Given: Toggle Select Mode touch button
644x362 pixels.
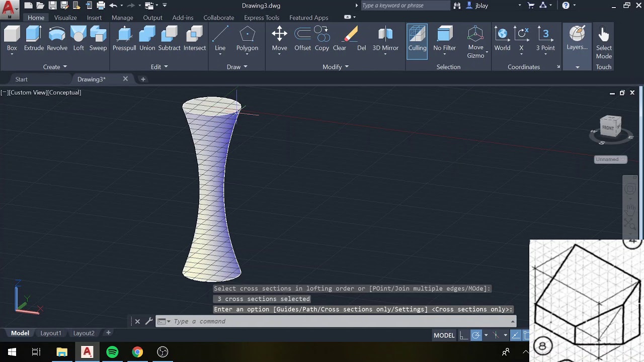Looking at the screenshot, I should pos(604,43).
